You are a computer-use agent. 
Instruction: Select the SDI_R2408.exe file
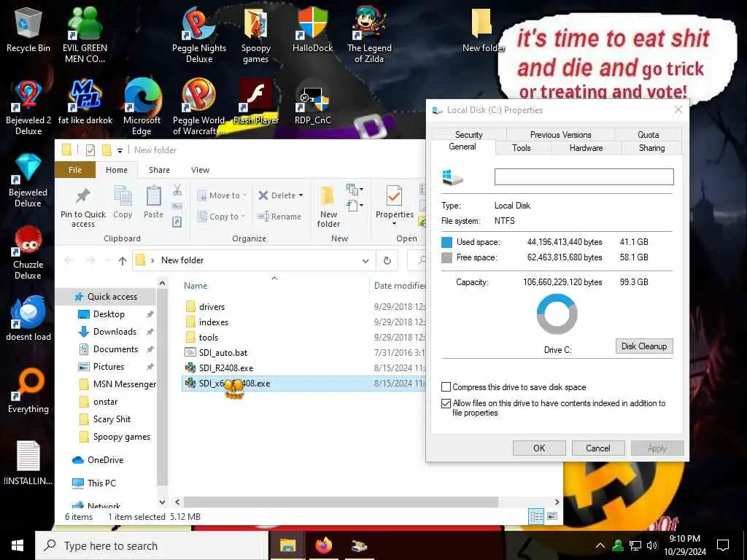click(226, 368)
